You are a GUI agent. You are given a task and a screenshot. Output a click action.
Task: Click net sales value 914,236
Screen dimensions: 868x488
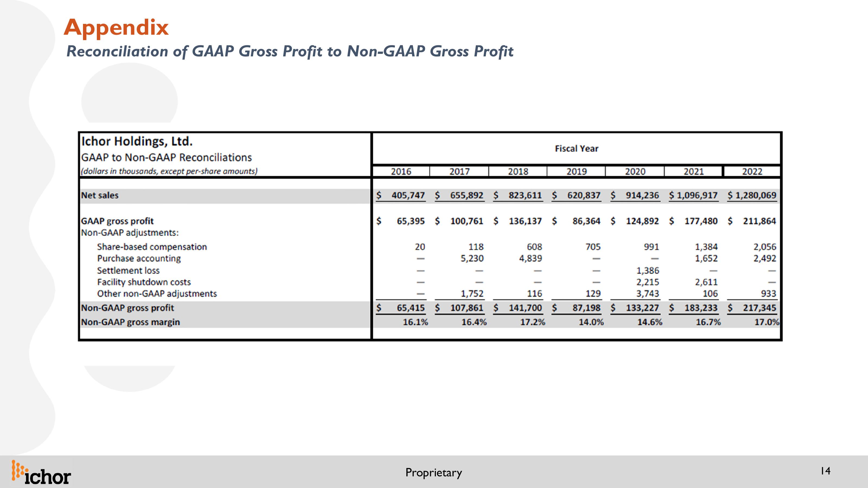click(x=643, y=195)
